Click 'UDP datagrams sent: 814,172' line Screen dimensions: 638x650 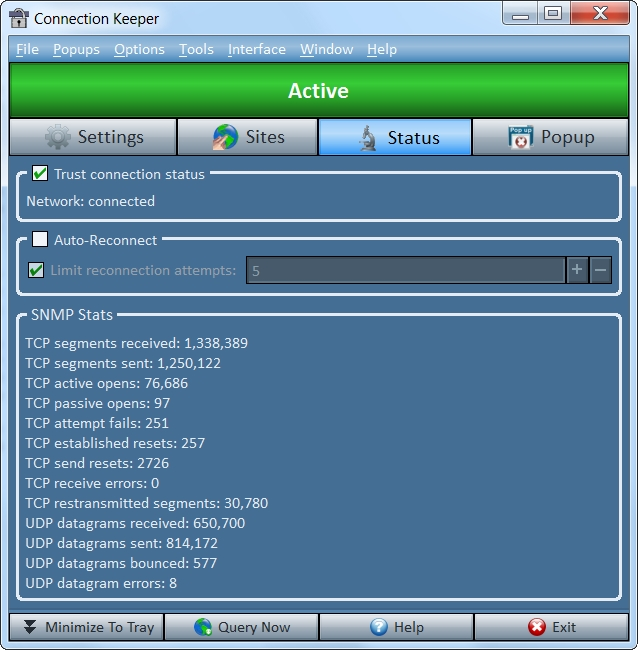121,543
